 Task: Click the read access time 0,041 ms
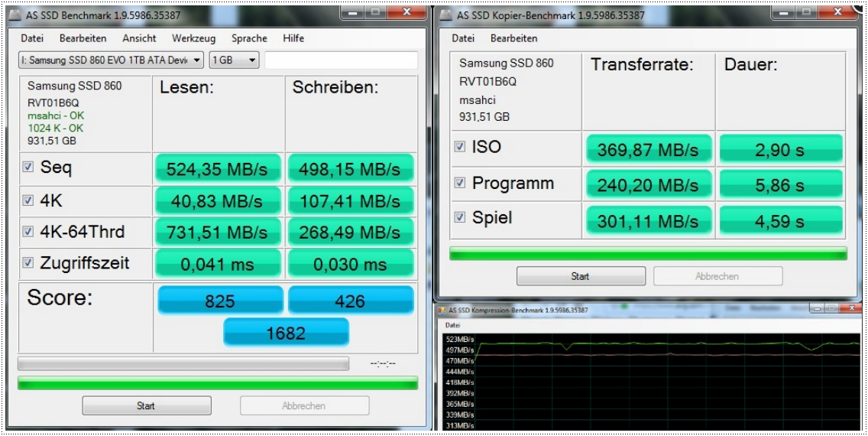pos(218,264)
